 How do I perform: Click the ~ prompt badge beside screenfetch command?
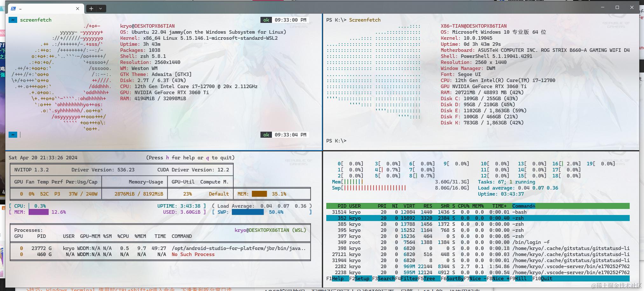point(13,20)
